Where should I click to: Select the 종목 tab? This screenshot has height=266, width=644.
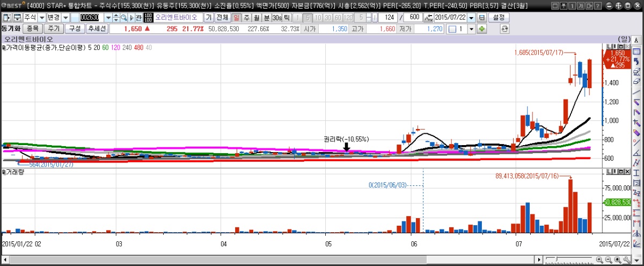click(32, 28)
